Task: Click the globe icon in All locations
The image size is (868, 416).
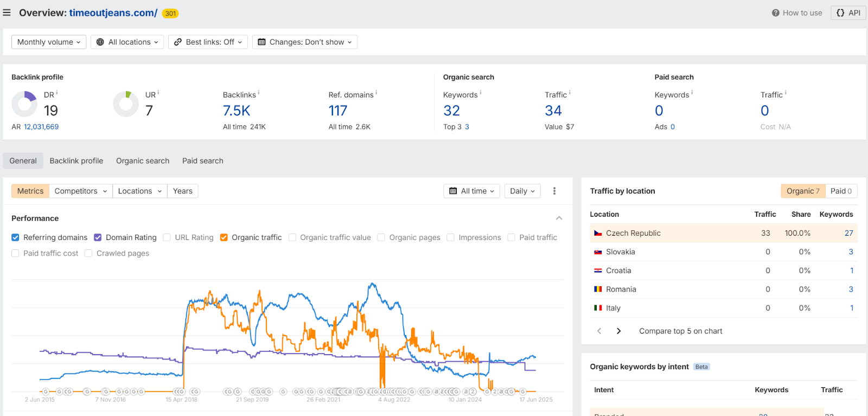Action: coord(100,42)
